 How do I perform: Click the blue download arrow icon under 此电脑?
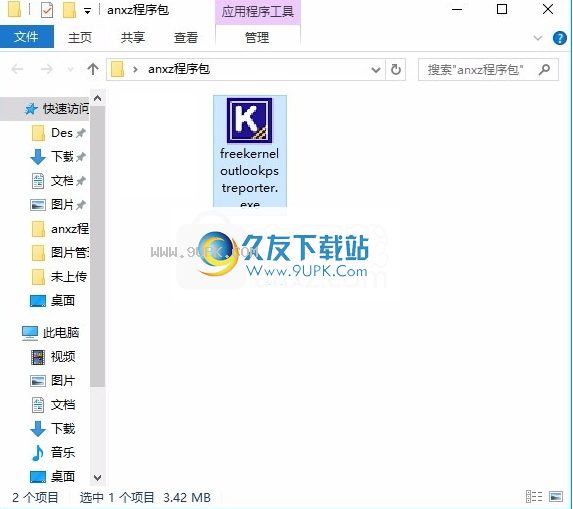38,429
